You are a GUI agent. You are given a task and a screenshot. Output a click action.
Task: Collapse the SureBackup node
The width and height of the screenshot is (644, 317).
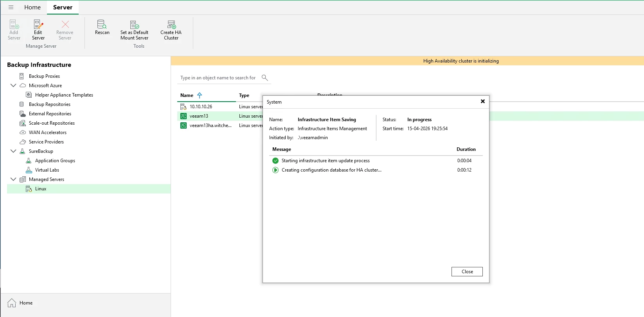pyautogui.click(x=13, y=151)
